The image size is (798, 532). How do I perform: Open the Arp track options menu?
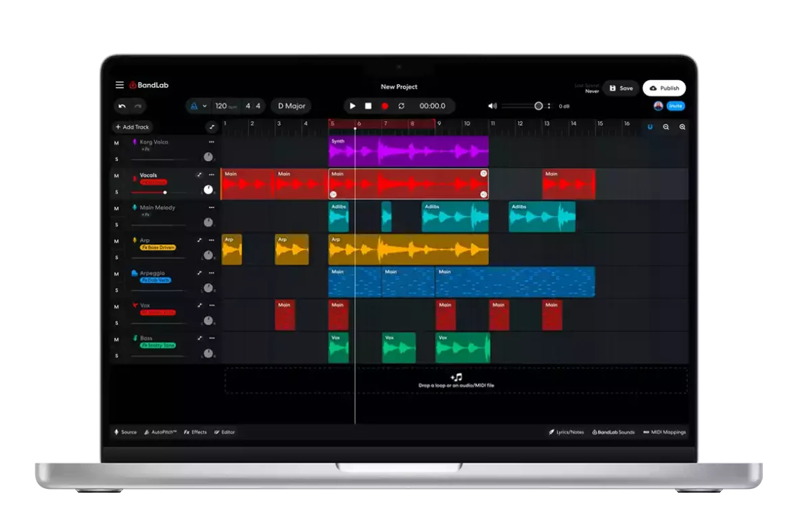212,241
